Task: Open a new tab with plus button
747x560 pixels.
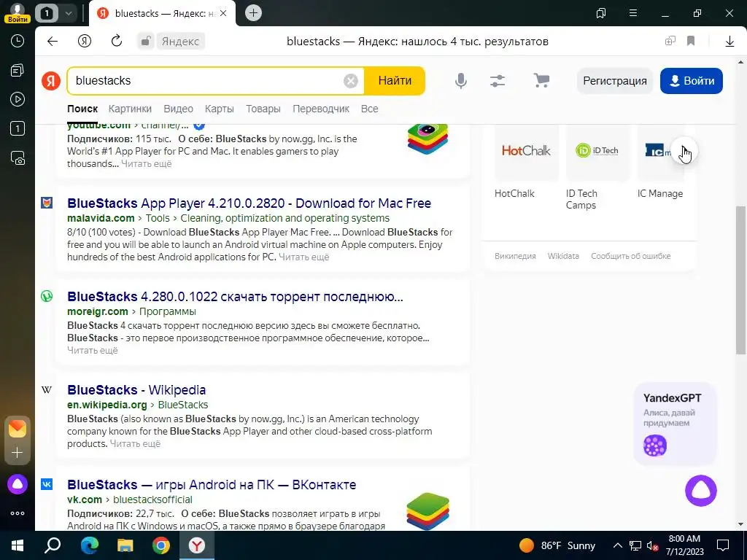Action: coord(253,13)
